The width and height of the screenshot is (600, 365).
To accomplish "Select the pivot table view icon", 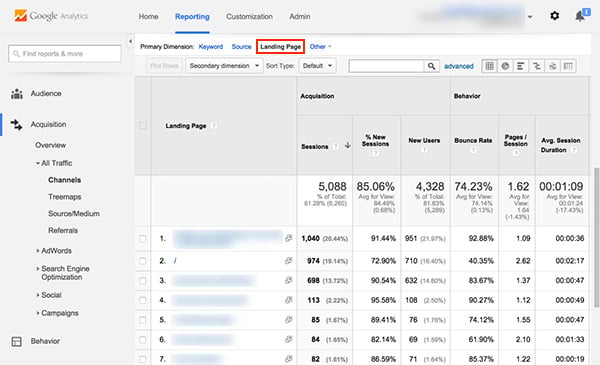I will point(568,66).
